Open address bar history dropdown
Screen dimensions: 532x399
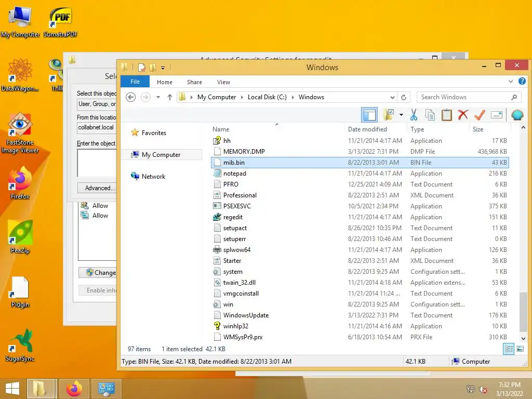(x=392, y=97)
